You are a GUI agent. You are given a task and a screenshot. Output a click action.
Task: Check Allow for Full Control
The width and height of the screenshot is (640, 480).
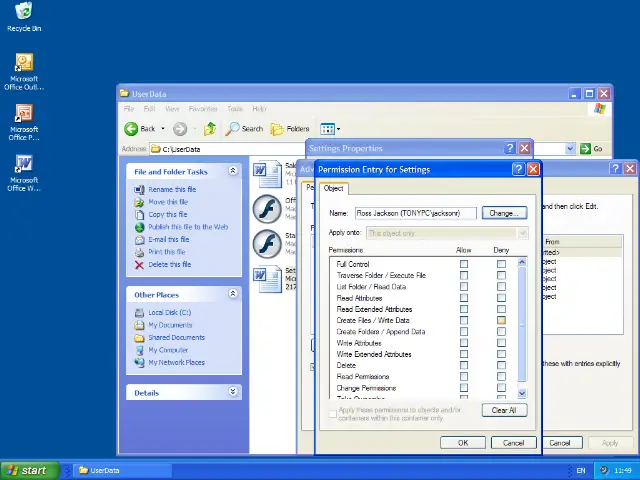coord(464,265)
